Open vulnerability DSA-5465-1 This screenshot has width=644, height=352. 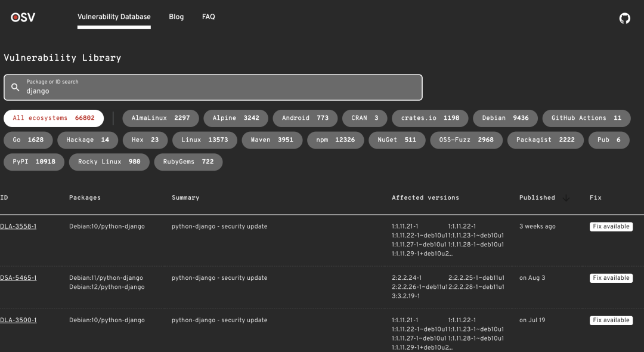18,277
